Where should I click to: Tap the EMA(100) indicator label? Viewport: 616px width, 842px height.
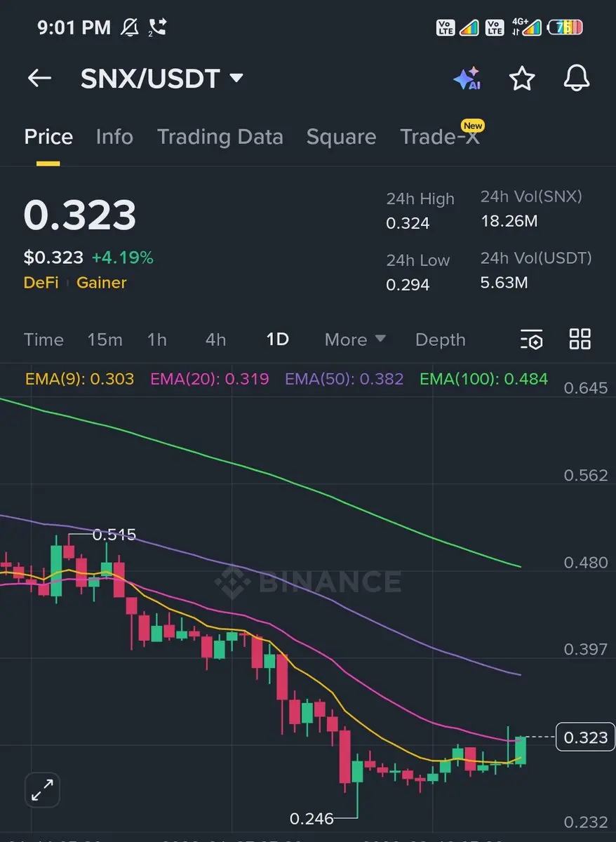[x=484, y=380]
